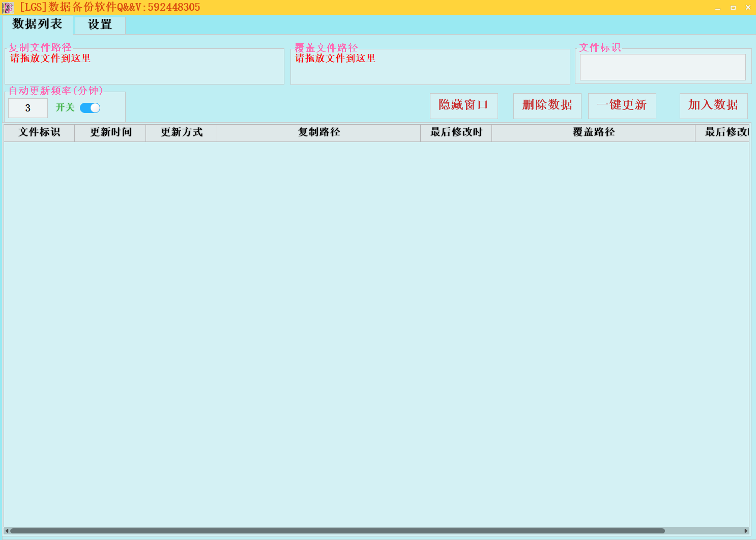Minimize the backup software window
The image size is (756, 540).
[718, 8]
